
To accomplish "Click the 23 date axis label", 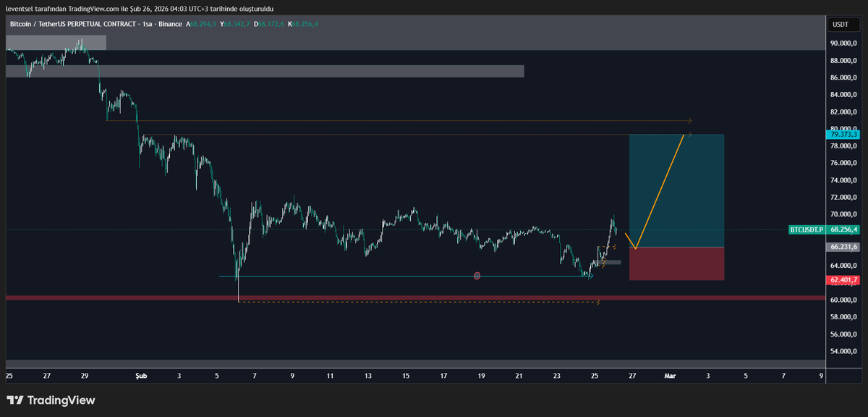I will click(557, 376).
